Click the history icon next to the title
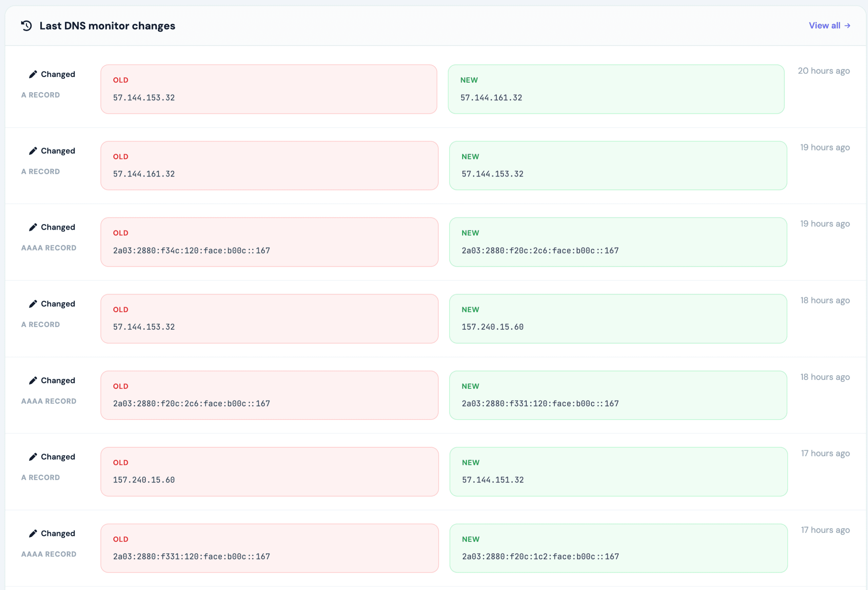This screenshot has width=868, height=590. (x=25, y=25)
